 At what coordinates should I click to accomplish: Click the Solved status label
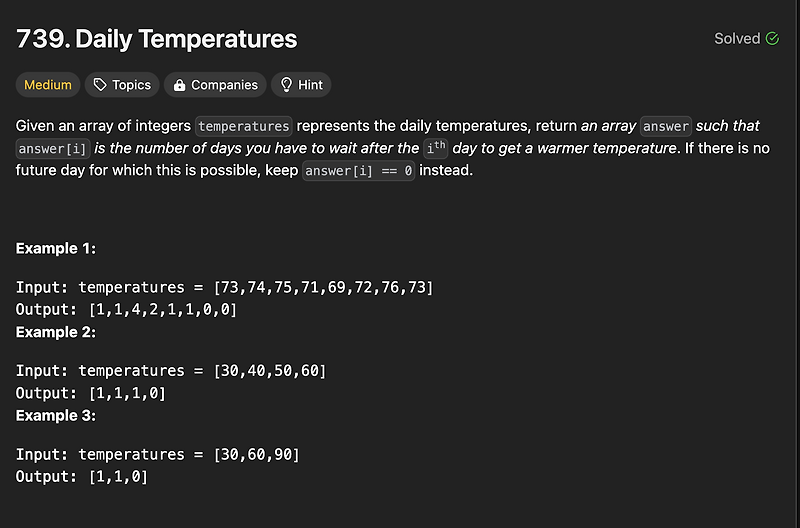pos(737,39)
